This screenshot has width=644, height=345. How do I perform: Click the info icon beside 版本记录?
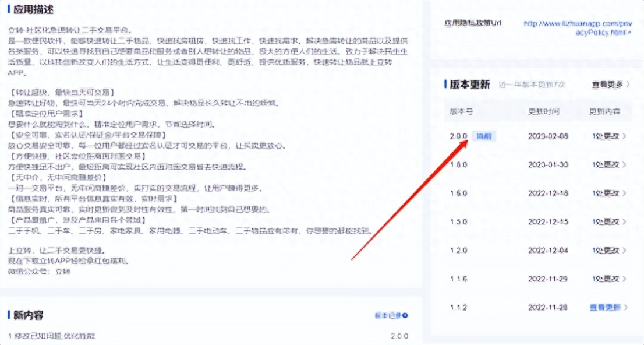[404, 316]
